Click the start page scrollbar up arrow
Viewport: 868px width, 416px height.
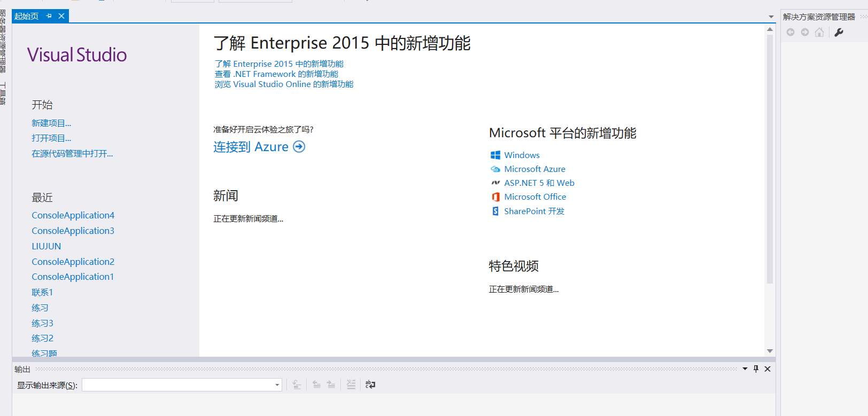[x=770, y=29]
